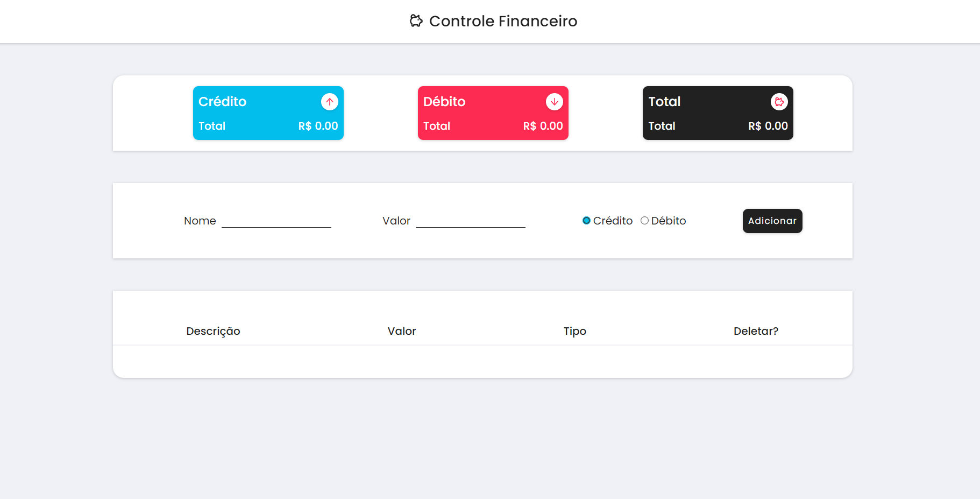Select the white circle icon in Débito card
The height and width of the screenshot is (499, 980).
pos(555,102)
